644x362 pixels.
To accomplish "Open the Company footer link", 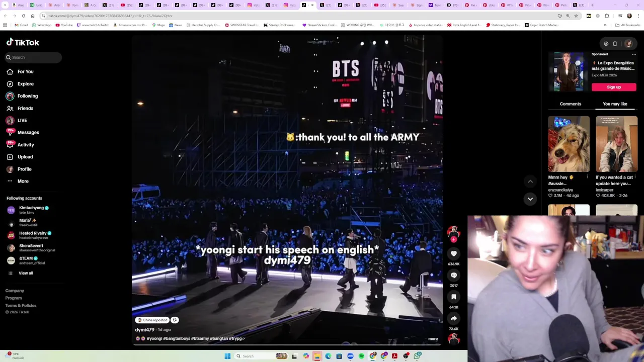I will (x=15, y=291).
